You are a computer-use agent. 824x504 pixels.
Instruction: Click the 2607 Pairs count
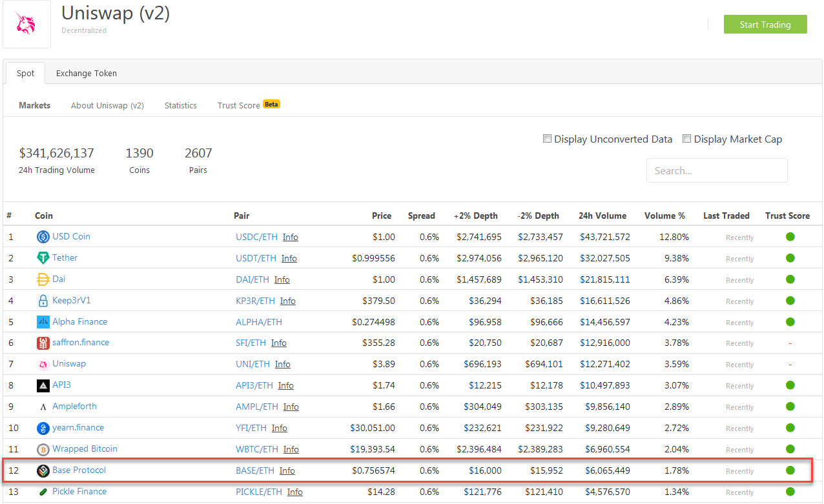point(198,154)
